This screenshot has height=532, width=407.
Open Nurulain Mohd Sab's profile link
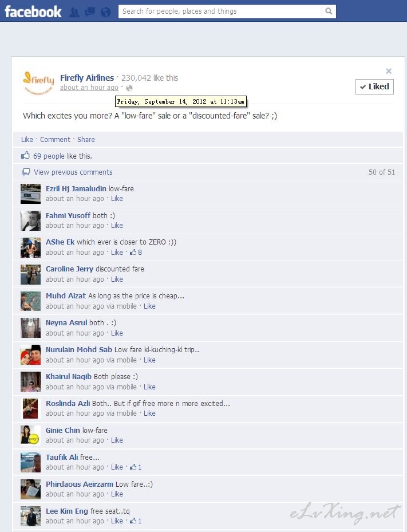click(78, 349)
